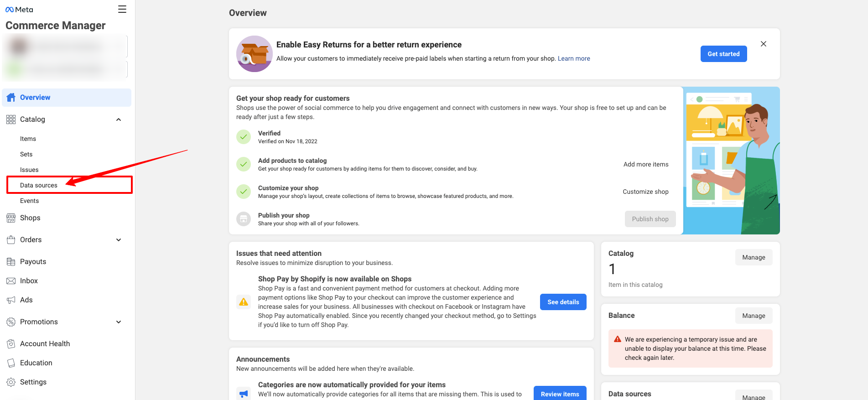The width and height of the screenshot is (868, 400).
Task: Click the hamburger menu icon beside Meta logo
Action: [x=122, y=9]
